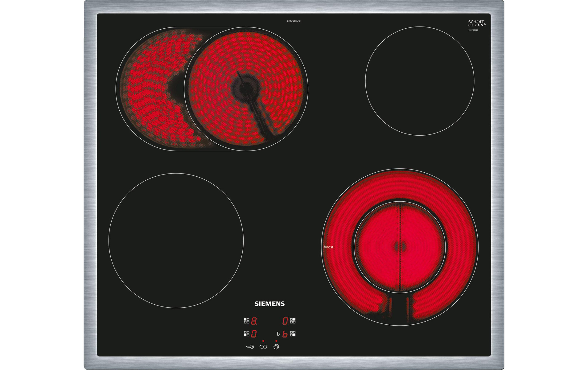Toggle the red indicator above dual-circle icon
The image size is (588, 370).
276,341
